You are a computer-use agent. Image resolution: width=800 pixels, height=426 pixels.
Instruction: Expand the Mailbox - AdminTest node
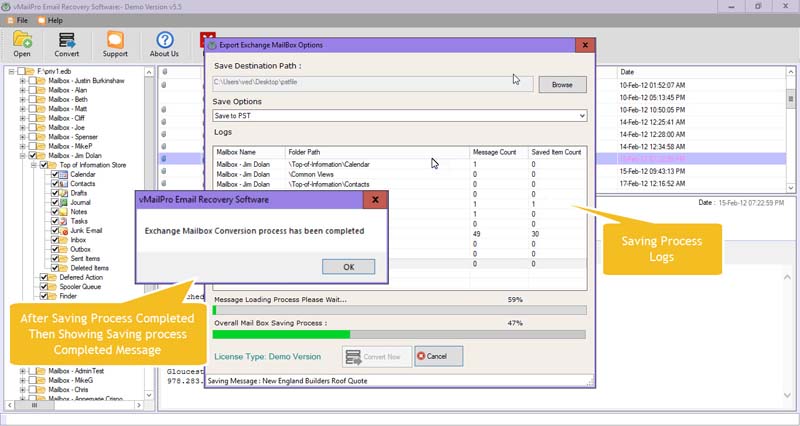point(22,371)
